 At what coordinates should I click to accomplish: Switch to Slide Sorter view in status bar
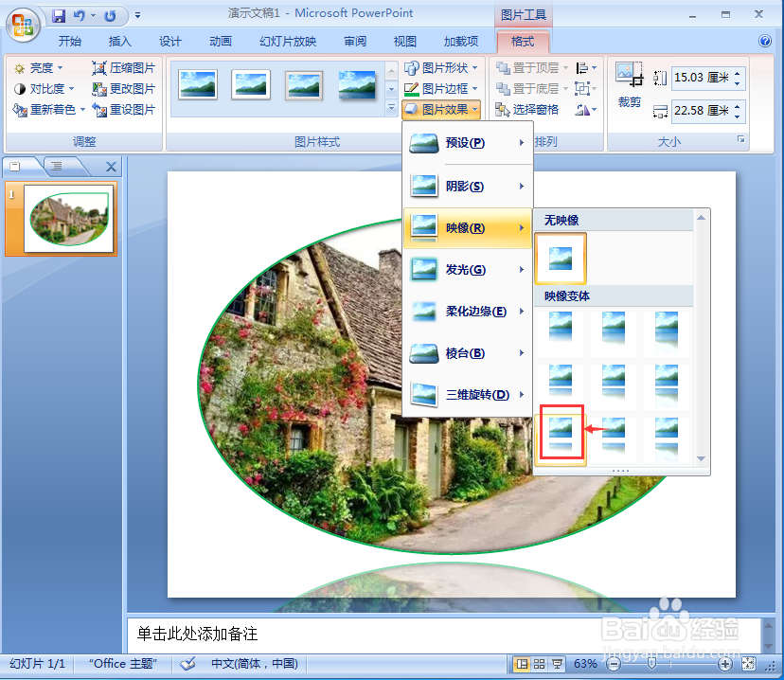(x=539, y=664)
